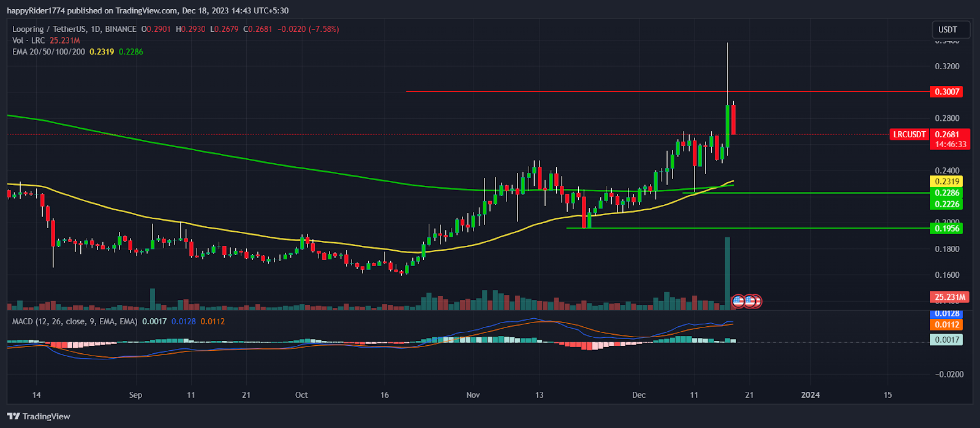The width and height of the screenshot is (980, 428).
Task: Click the 2024 label on time axis
Action: (810, 395)
